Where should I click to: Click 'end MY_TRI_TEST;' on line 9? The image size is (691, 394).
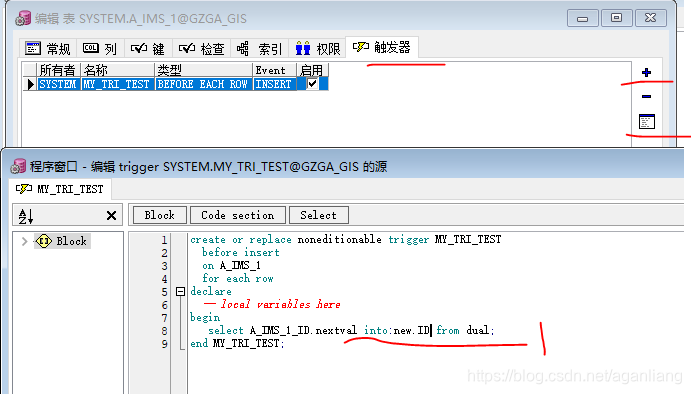tap(237, 343)
